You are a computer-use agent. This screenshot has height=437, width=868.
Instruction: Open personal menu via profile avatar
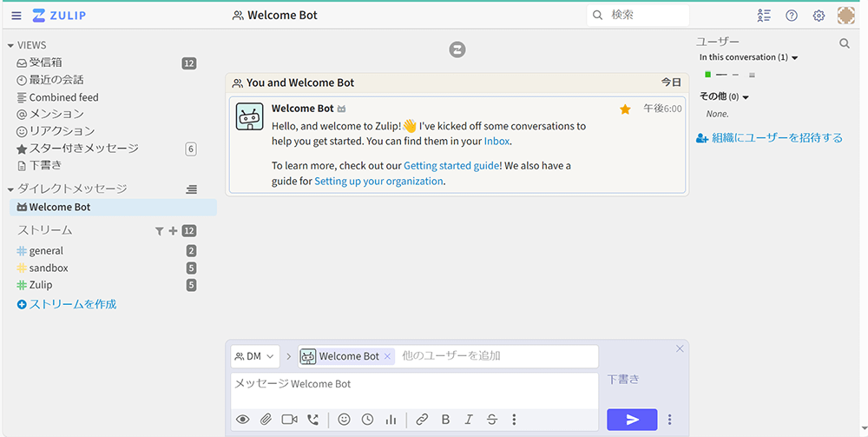click(x=845, y=16)
